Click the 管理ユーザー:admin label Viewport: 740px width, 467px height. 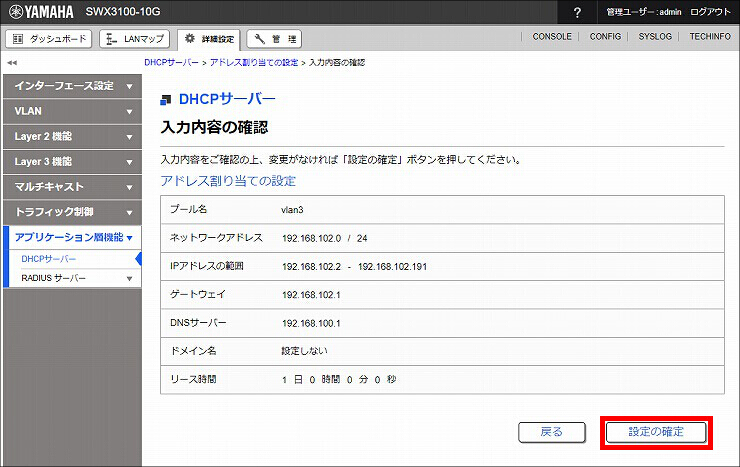point(644,12)
